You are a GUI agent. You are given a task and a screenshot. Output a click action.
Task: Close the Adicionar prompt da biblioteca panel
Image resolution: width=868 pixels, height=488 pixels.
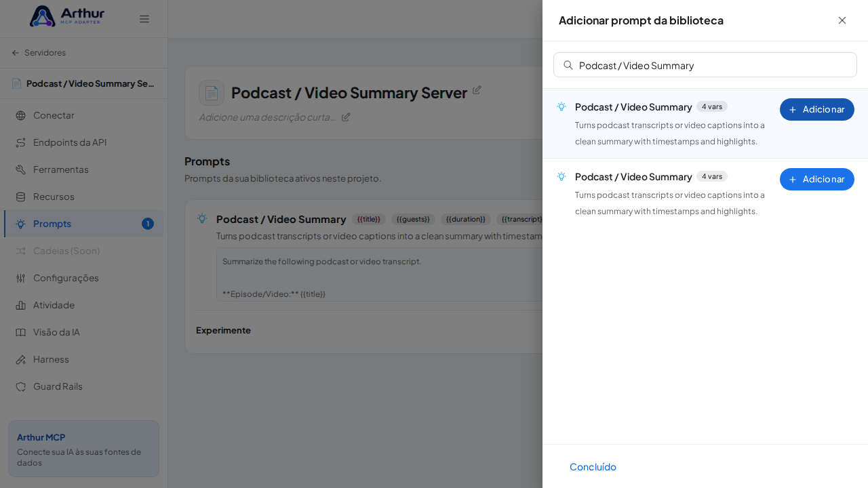click(842, 20)
